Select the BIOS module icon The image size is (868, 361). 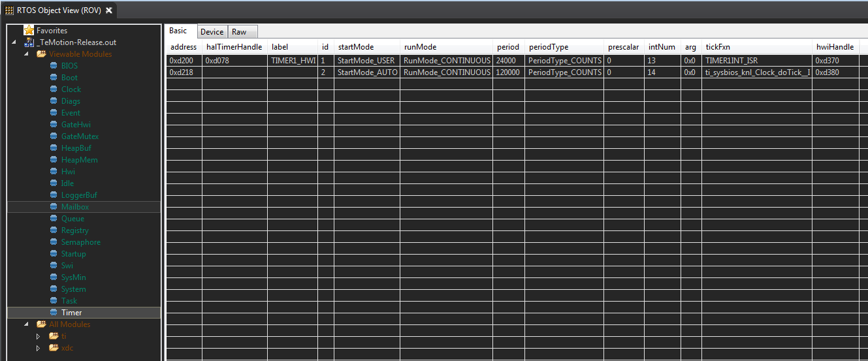54,66
